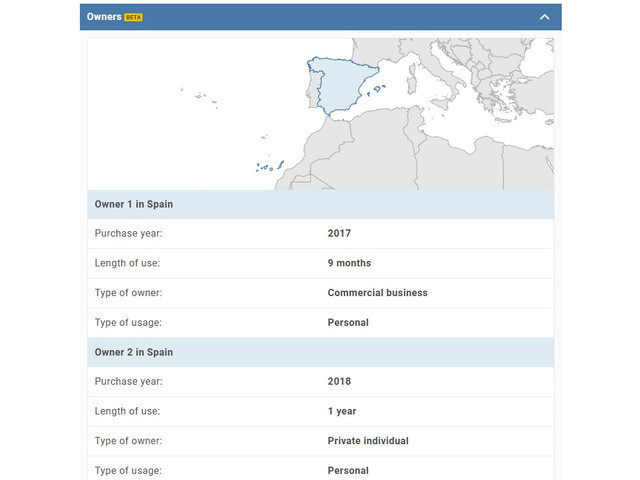Collapse the Owners section chevron
The image size is (640, 480).
point(544,17)
